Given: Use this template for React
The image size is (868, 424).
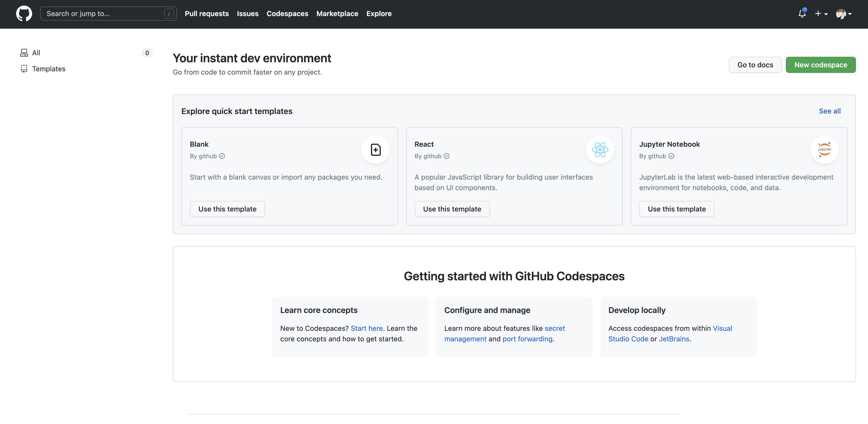Looking at the screenshot, I should pos(452,209).
